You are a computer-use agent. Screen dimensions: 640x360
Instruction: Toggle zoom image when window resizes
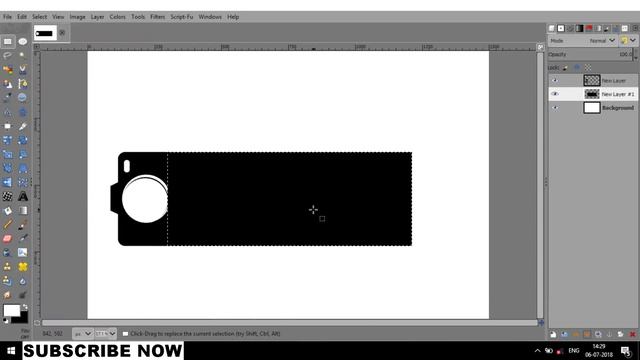[x=540, y=47]
